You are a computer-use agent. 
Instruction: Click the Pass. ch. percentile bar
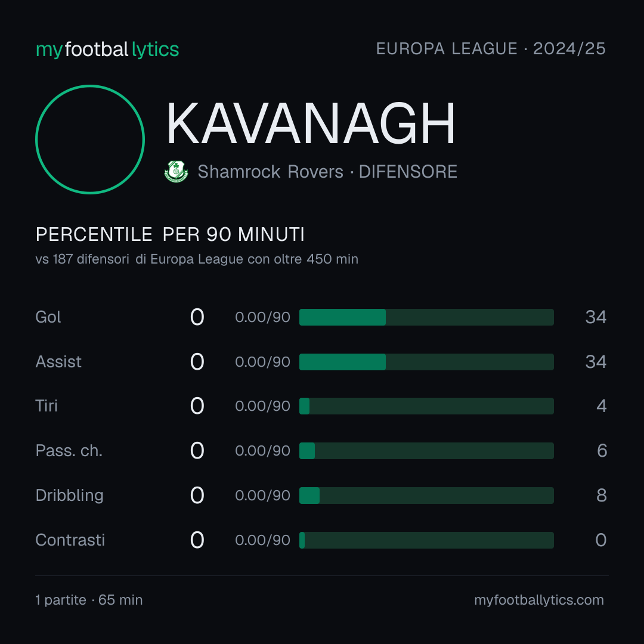click(426, 451)
